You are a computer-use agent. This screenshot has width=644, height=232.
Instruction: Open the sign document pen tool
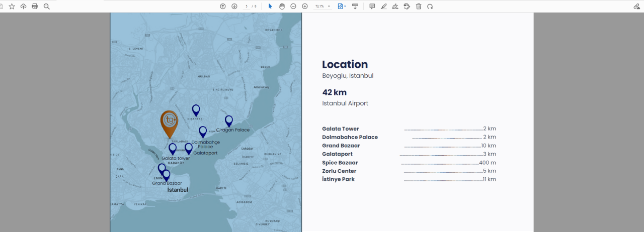click(x=395, y=6)
